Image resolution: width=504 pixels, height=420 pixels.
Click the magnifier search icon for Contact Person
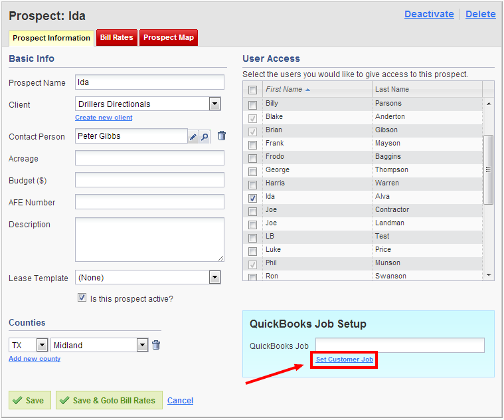205,137
